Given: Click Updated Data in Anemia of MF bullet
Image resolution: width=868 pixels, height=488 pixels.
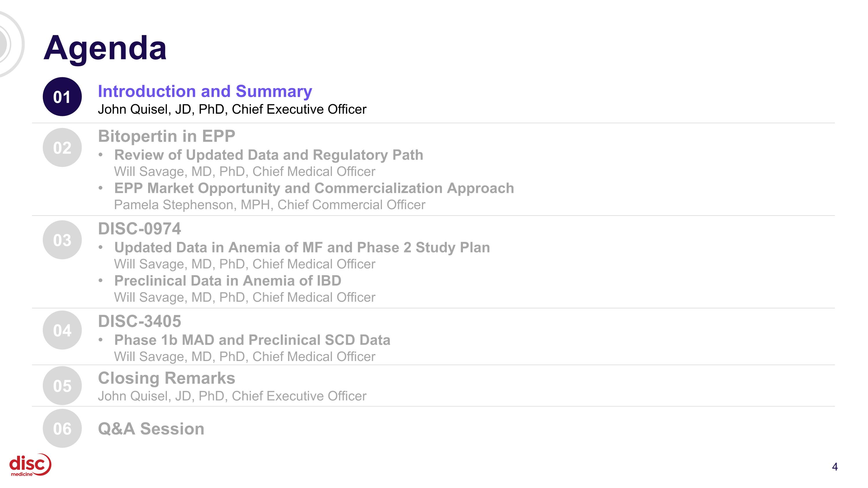Looking at the screenshot, I should pos(302,248).
